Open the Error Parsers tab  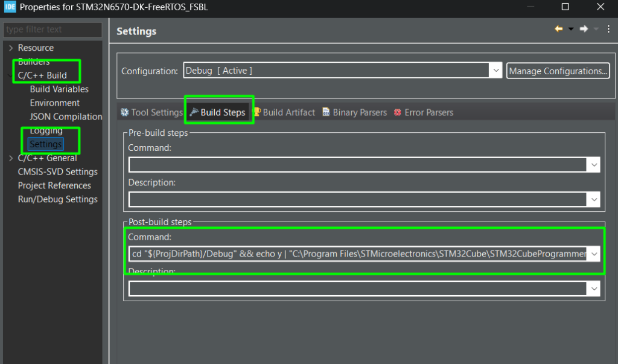(423, 112)
